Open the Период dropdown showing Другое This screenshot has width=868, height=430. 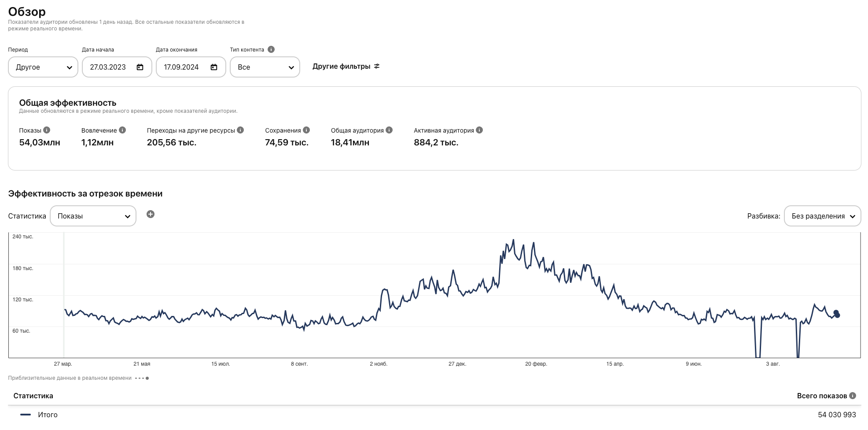(43, 67)
